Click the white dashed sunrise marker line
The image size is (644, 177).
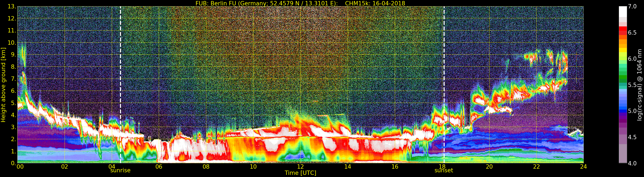pyautogui.click(x=121, y=85)
